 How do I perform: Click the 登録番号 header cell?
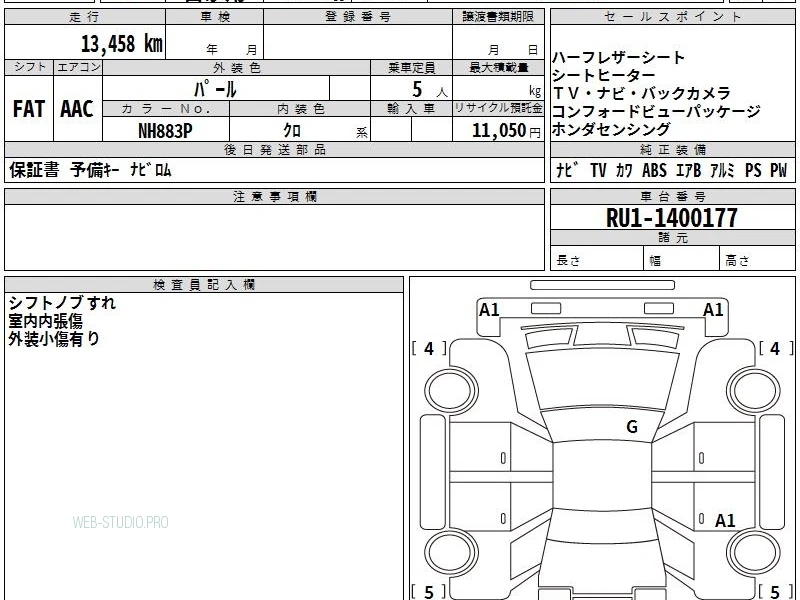point(358,17)
